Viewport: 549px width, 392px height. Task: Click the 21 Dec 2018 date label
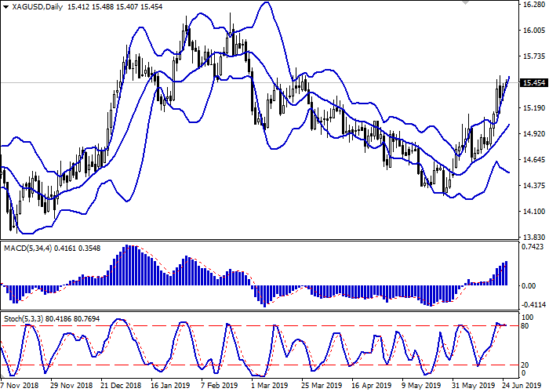click(x=122, y=386)
